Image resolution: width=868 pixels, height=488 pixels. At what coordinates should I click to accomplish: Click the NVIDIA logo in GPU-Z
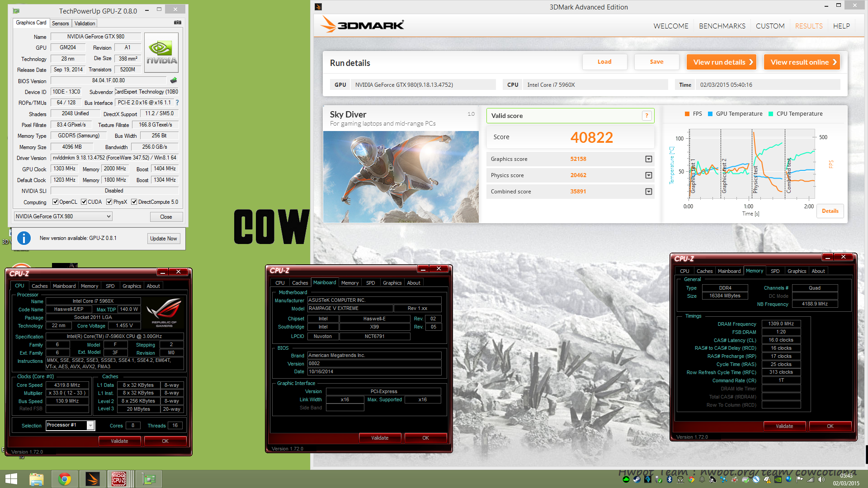pos(161,52)
